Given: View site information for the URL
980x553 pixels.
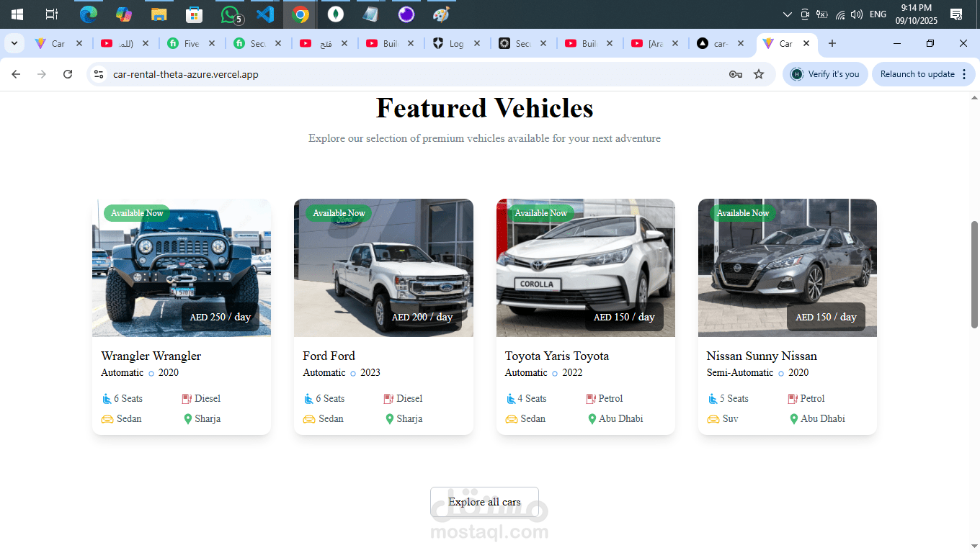Looking at the screenshot, I should (99, 74).
